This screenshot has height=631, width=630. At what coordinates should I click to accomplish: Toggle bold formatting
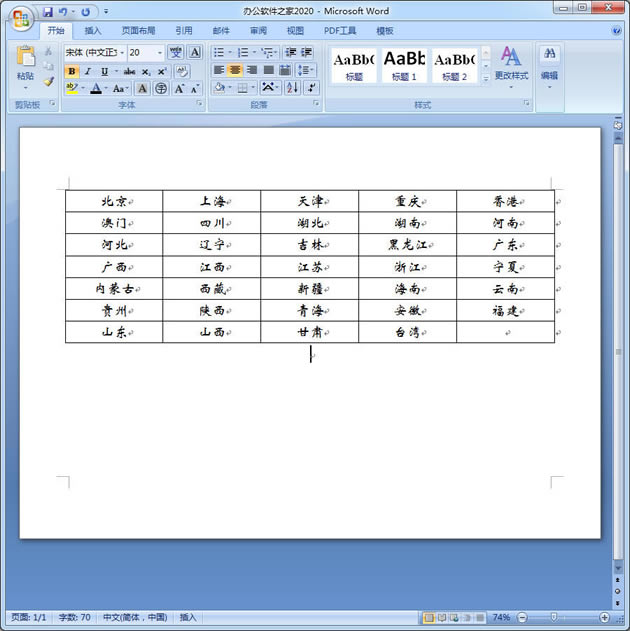[72, 71]
